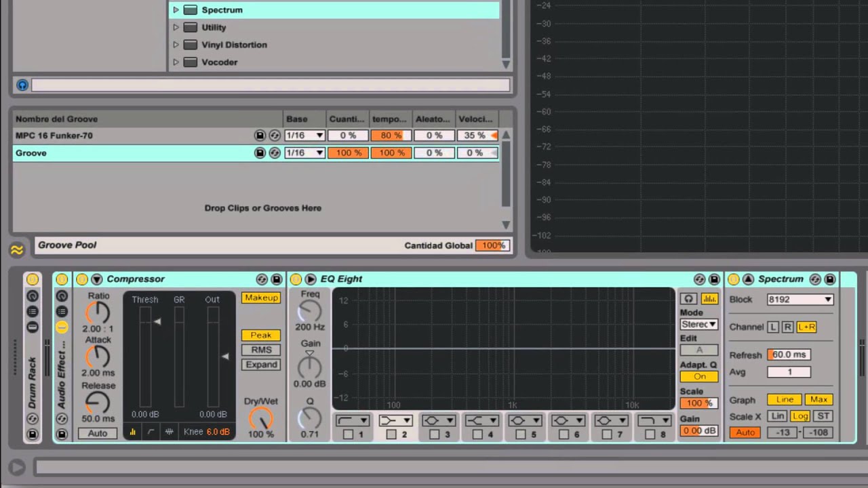Toggle Compressor Makeup gain

click(x=261, y=298)
